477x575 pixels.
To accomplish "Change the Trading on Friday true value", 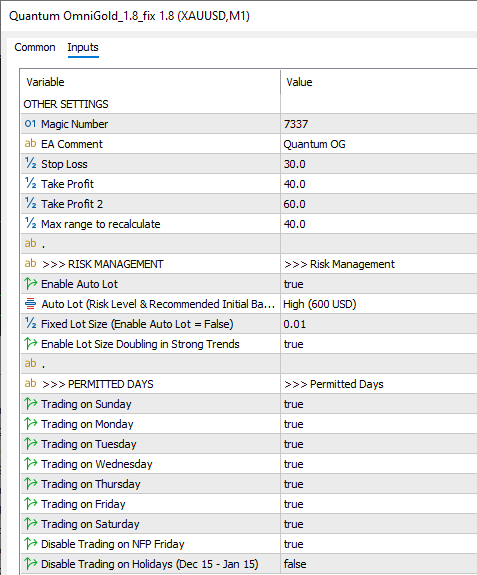I will coord(293,504).
